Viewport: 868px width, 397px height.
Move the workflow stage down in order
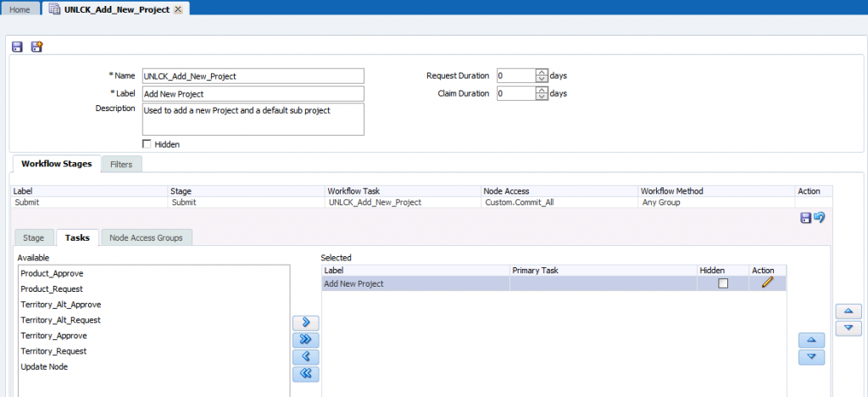tap(848, 328)
